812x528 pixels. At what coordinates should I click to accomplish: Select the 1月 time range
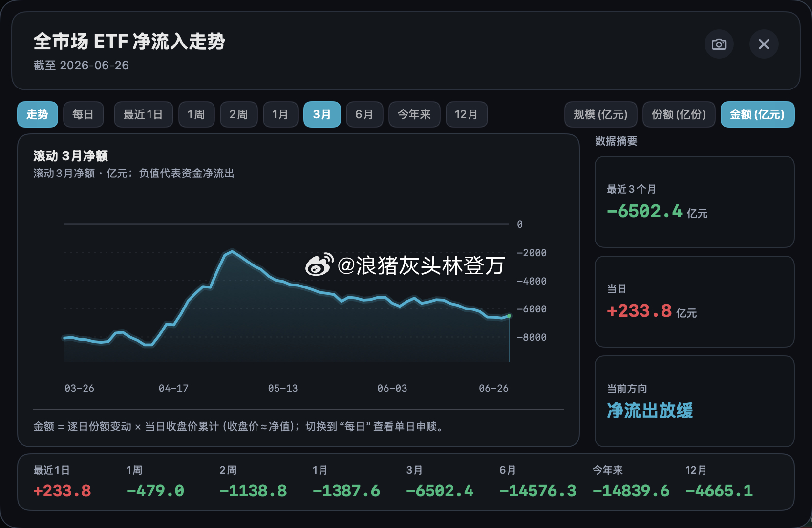click(280, 114)
